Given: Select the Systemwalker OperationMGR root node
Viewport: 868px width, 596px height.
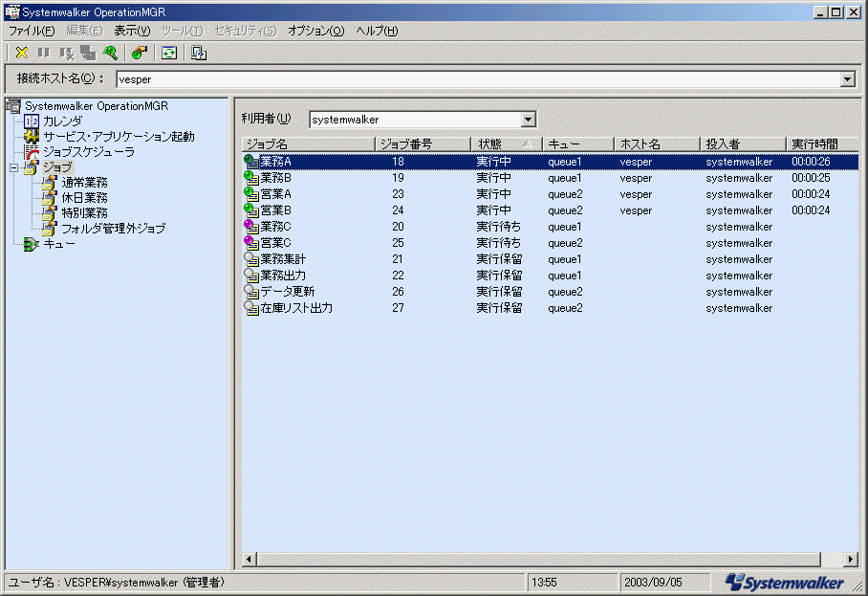Looking at the screenshot, I should coord(97,106).
